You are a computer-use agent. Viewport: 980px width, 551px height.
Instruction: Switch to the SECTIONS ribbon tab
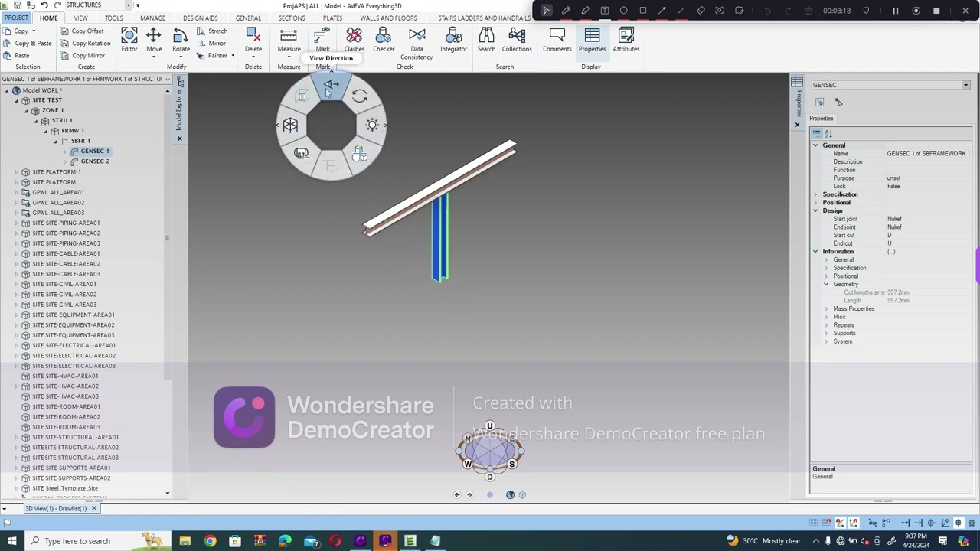292,18
